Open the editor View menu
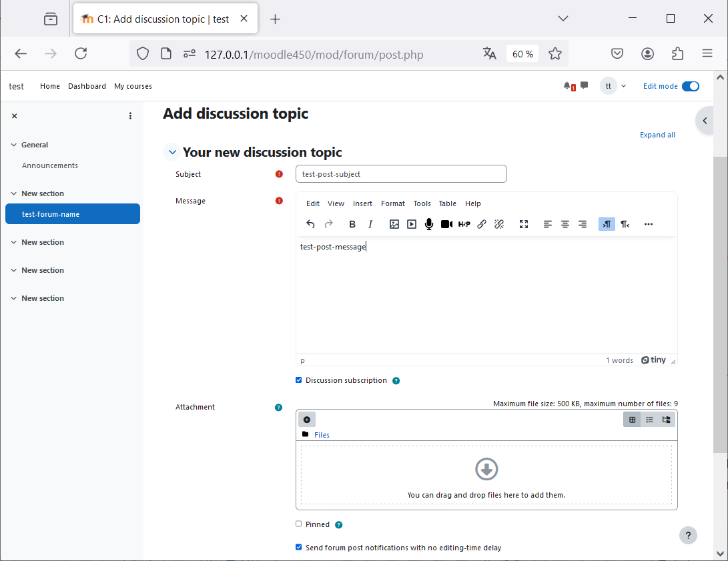728x561 pixels. (336, 203)
